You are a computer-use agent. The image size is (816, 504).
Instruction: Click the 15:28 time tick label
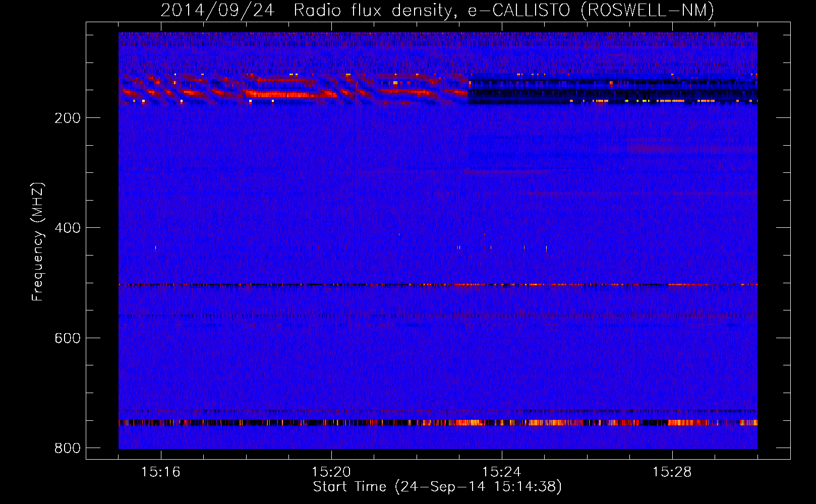672,472
